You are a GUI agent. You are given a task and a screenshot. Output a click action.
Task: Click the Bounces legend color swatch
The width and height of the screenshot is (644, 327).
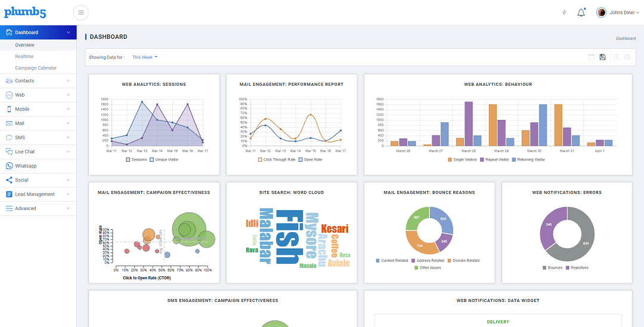click(x=544, y=268)
